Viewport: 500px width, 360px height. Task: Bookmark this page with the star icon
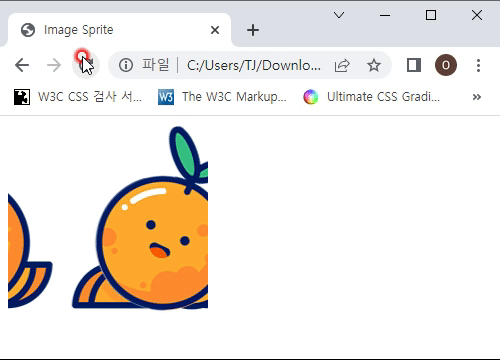pos(374,65)
